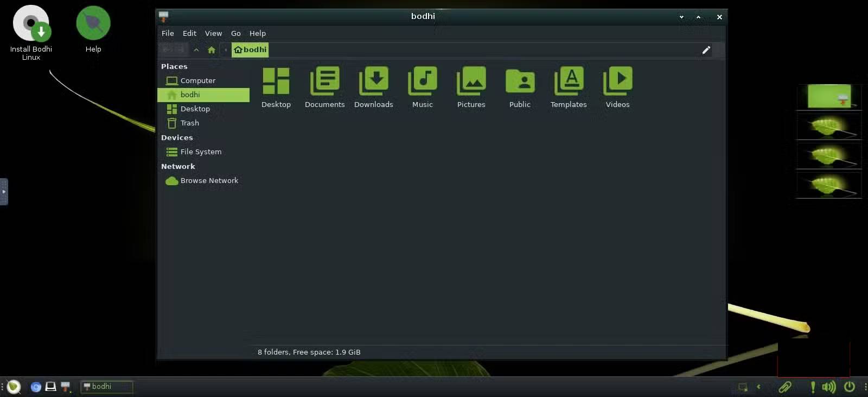Go back with the back arrow

click(167, 50)
